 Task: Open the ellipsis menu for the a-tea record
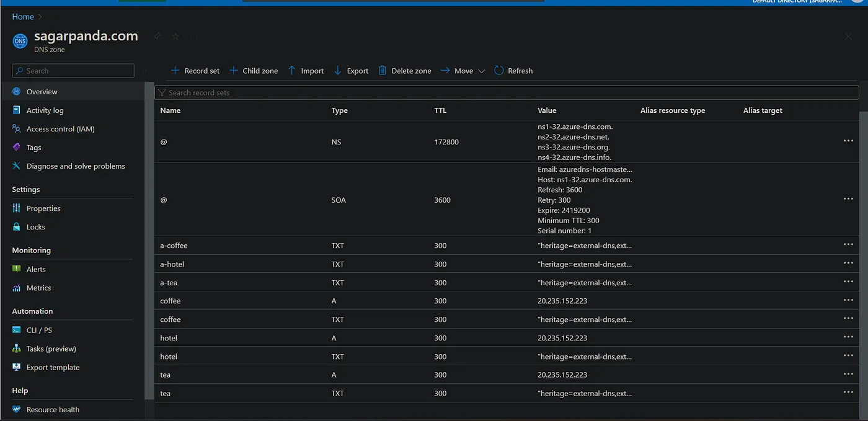pos(848,281)
